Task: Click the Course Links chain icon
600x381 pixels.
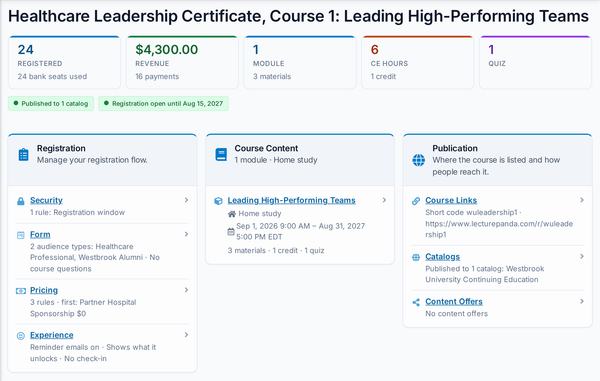Action: [x=416, y=201]
